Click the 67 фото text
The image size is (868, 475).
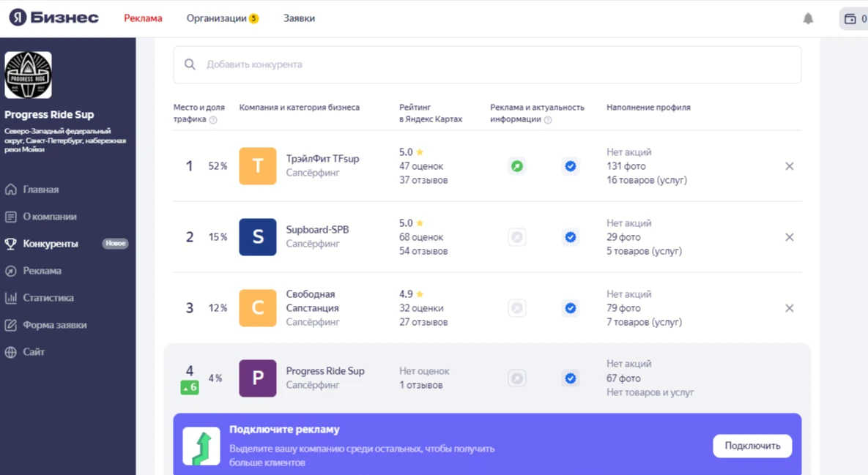(623, 378)
